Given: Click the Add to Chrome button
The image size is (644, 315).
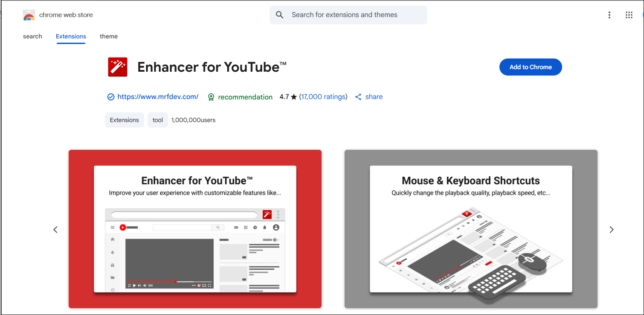Looking at the screenshot, I should 531,67.
